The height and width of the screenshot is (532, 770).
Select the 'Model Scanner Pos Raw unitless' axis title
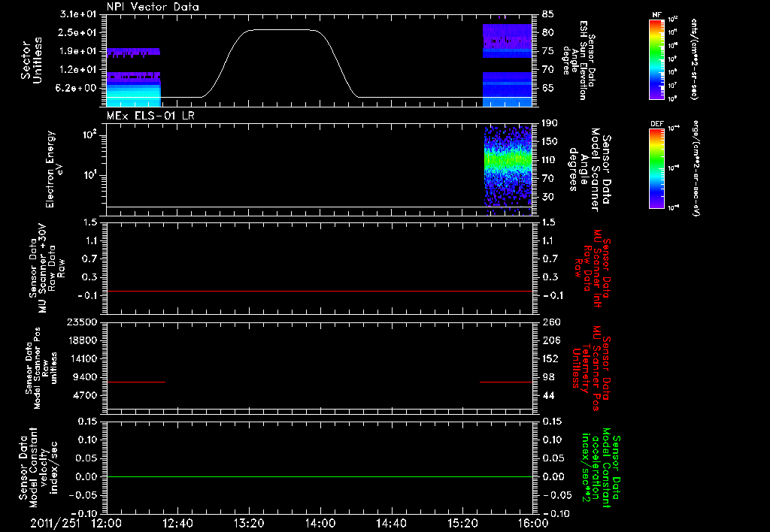coord(41,368)
